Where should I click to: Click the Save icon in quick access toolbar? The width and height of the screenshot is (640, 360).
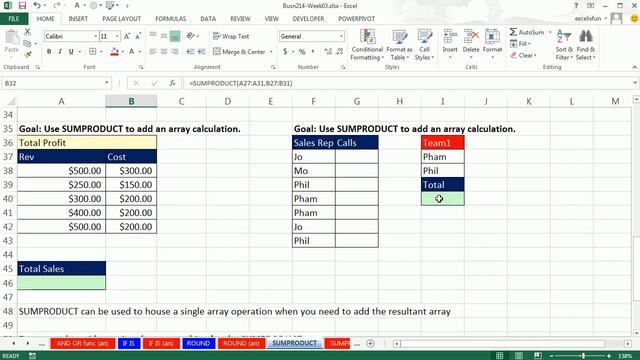point(22,6)
